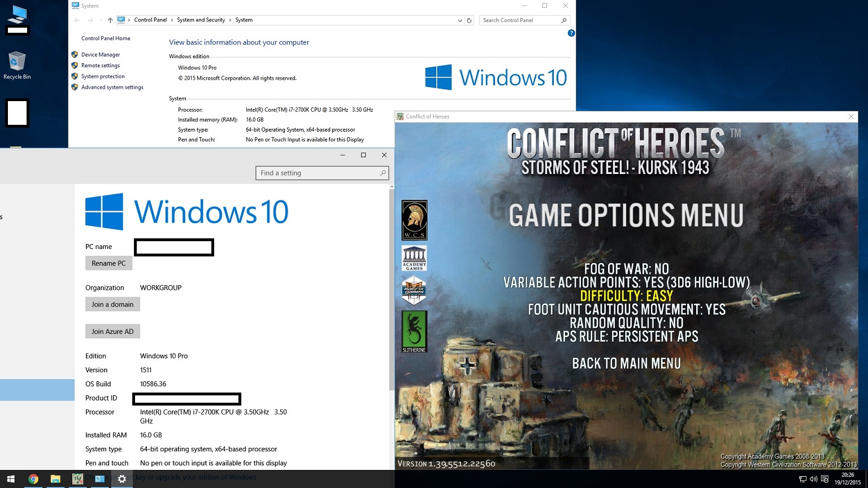Click the Forward arrow in Control Panel
Viewport: 868px width, 488px height.
(90, 20)
